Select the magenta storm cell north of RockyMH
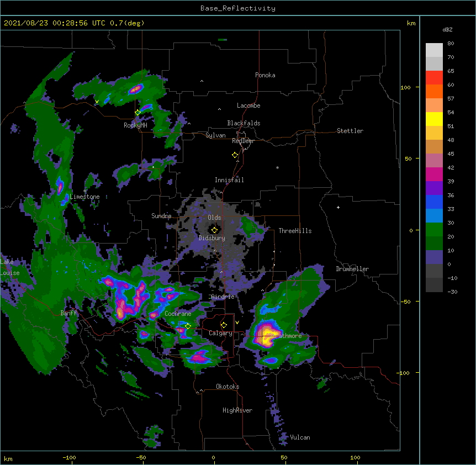 point(136,88)
